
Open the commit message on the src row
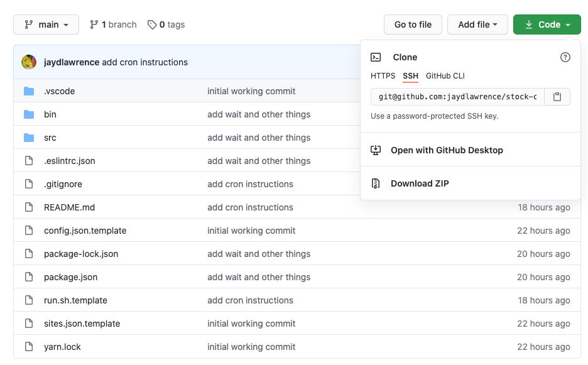[x=259, y=138]
